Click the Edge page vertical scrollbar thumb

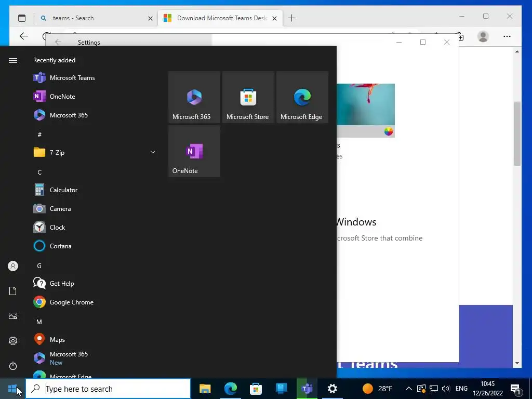(517, 133)
